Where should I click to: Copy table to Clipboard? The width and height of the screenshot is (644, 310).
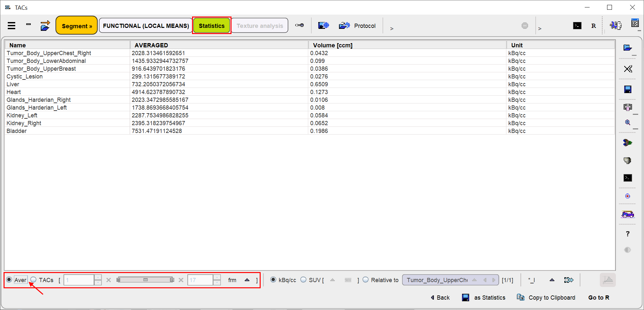546,297
